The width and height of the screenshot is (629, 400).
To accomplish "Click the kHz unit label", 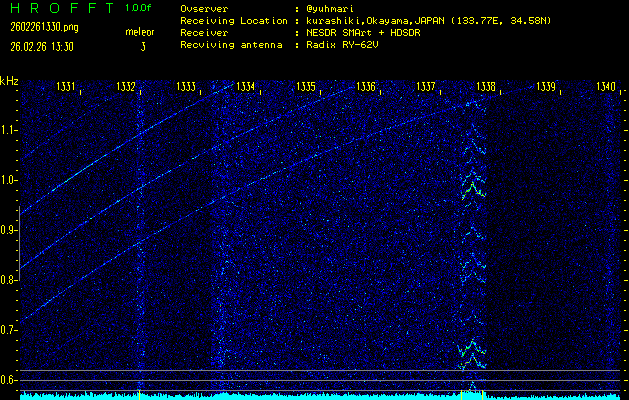I will tap(9, 80).
